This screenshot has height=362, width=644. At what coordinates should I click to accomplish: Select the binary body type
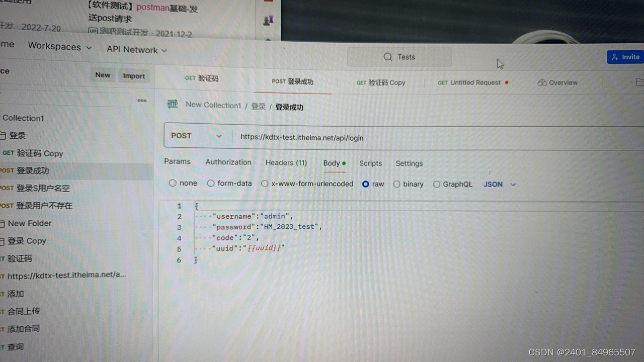(x=396, y=184)
